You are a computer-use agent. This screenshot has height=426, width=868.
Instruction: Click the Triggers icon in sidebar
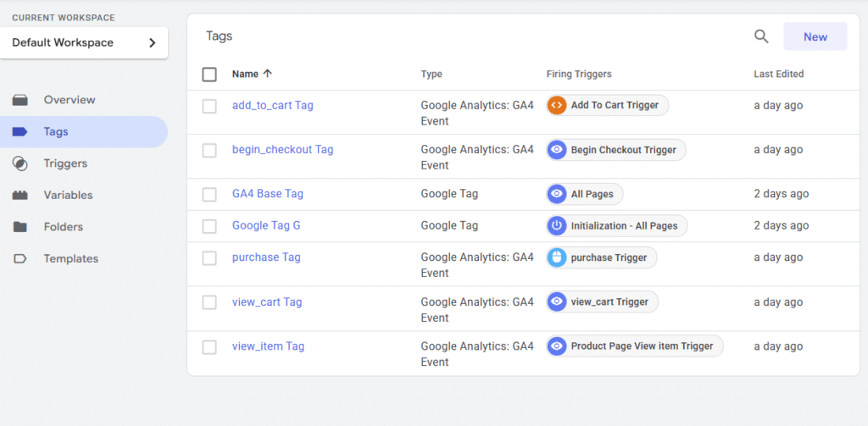[x=20, y=163]
